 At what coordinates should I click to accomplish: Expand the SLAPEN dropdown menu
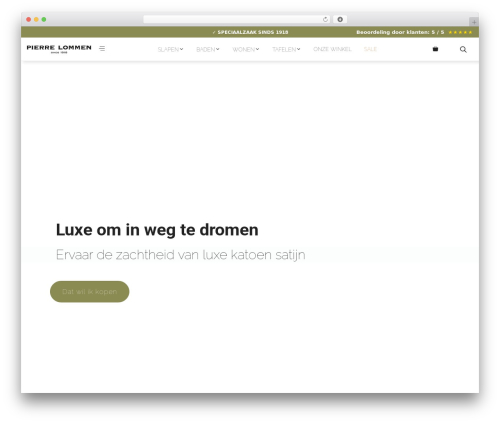[170, 49]
